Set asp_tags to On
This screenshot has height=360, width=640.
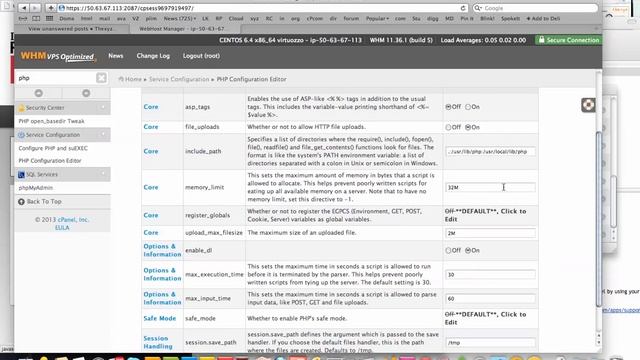[x=468, y=107]
